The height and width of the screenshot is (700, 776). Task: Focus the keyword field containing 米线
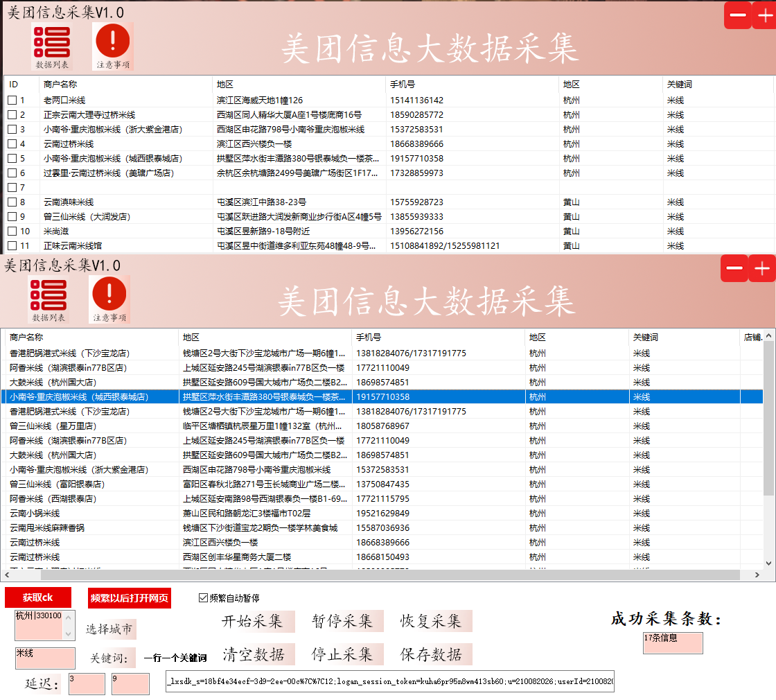45,658
